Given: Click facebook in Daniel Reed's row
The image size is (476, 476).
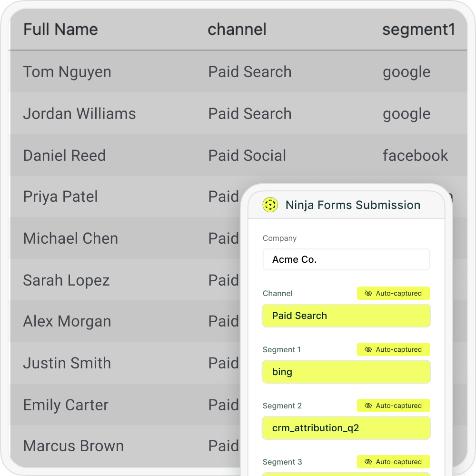Looking at the screenshot, I should [x=415, y=156].
